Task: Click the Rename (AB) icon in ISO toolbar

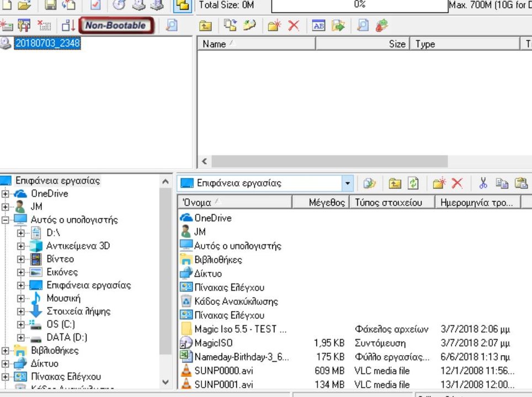Action: [318, 25]
